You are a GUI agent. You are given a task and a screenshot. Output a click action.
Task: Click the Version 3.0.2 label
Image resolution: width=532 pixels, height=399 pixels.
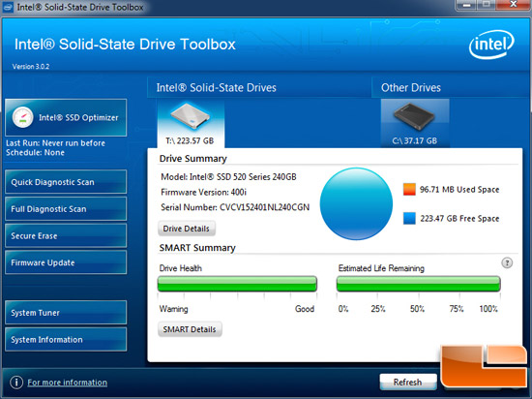[31, 67]
